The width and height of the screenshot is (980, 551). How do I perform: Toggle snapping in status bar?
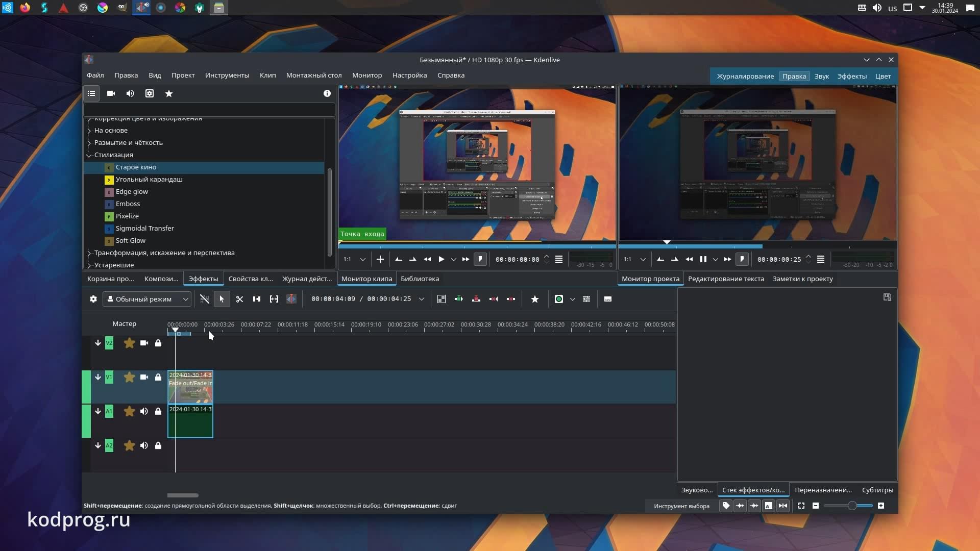pyautogui.click(x=783, y=506)
